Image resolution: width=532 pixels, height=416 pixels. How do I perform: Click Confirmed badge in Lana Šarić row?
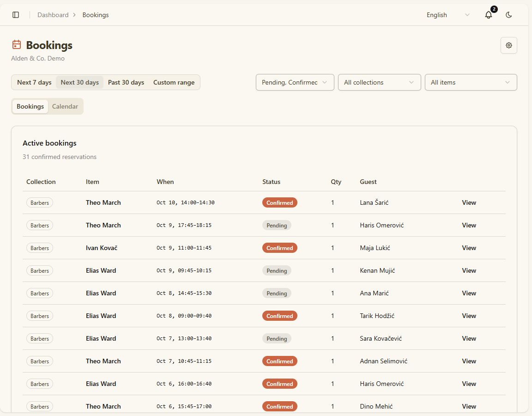[x=279, y=202]
